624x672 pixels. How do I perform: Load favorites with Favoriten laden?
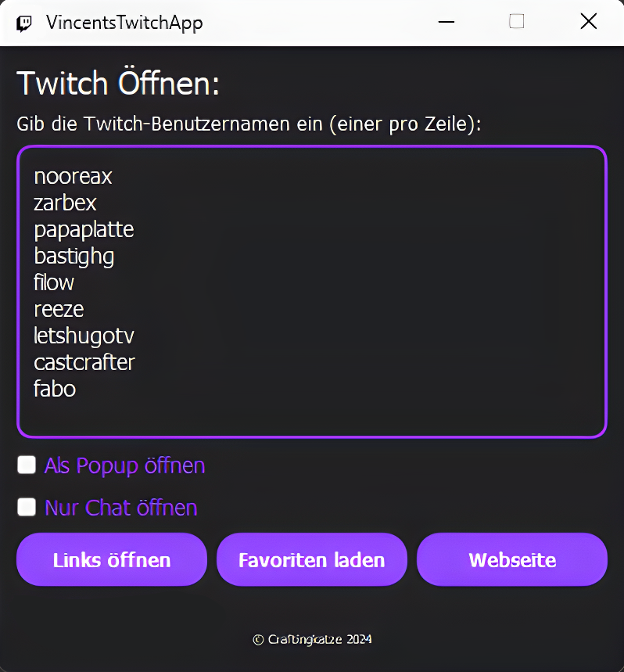click(x=311, y=560)
